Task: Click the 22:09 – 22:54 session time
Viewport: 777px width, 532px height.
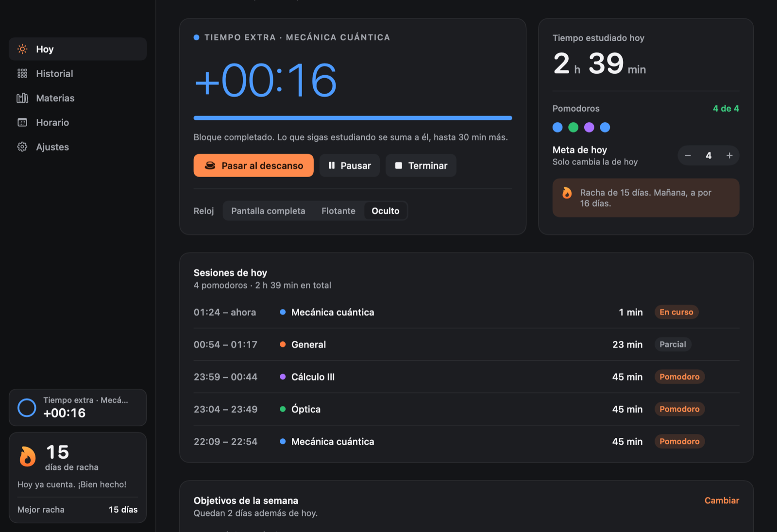Action: 225,442
